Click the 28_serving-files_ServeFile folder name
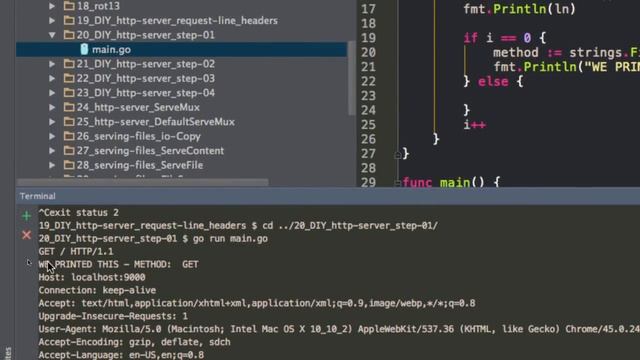640x360 pixels. pos(140,165)
